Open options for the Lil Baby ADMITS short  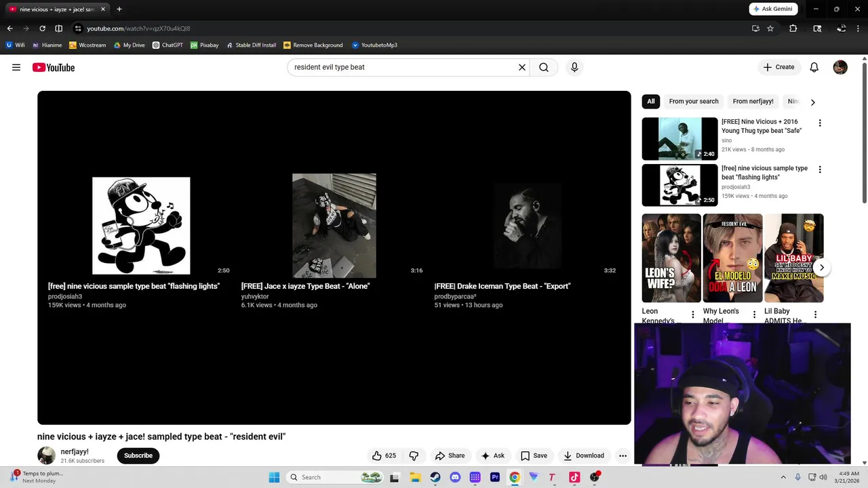tap(815, 314)
